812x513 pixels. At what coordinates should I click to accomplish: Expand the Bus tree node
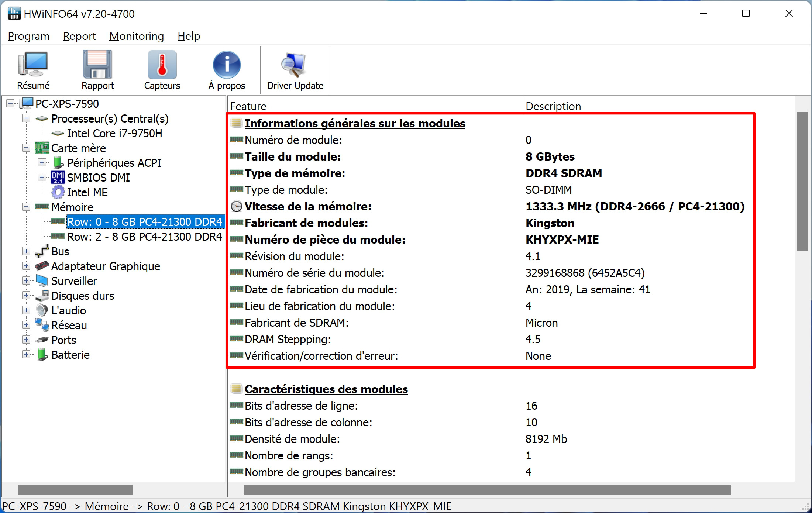coord(26,251)
